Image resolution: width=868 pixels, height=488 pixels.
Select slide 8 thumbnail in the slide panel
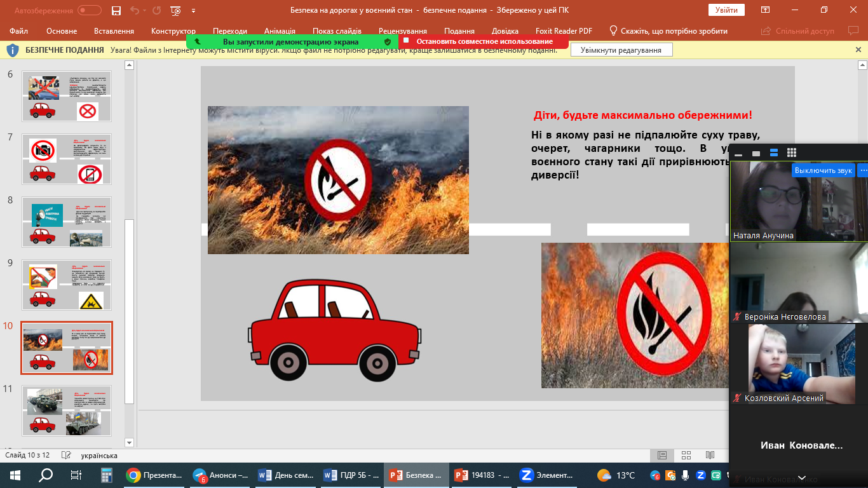pyautogui.click(x=67, y=221)
